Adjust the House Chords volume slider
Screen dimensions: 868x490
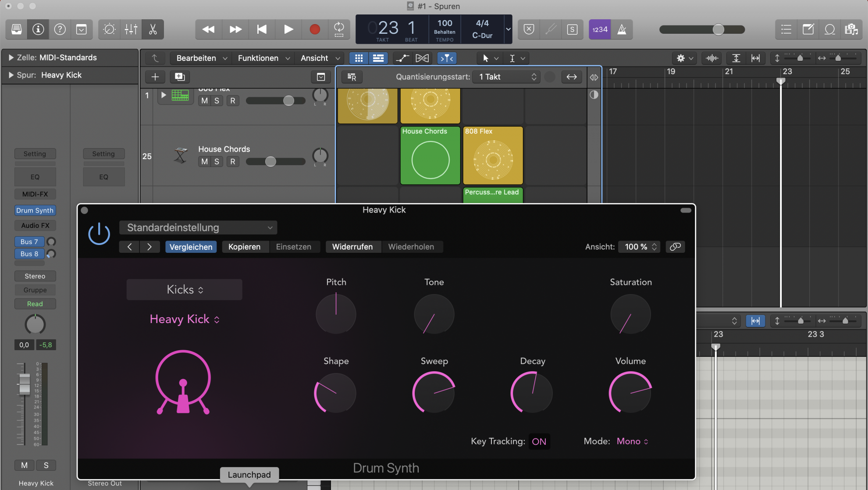270,161
